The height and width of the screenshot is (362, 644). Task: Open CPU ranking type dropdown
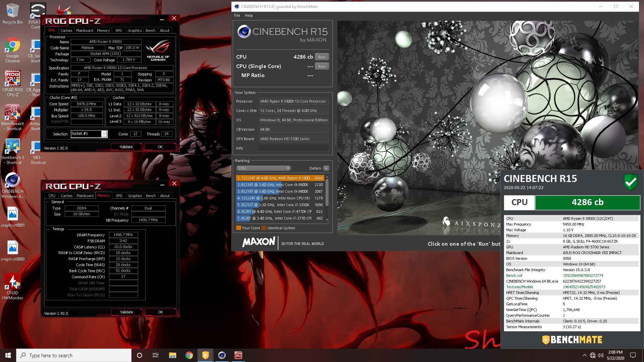(x=263, y=168)
